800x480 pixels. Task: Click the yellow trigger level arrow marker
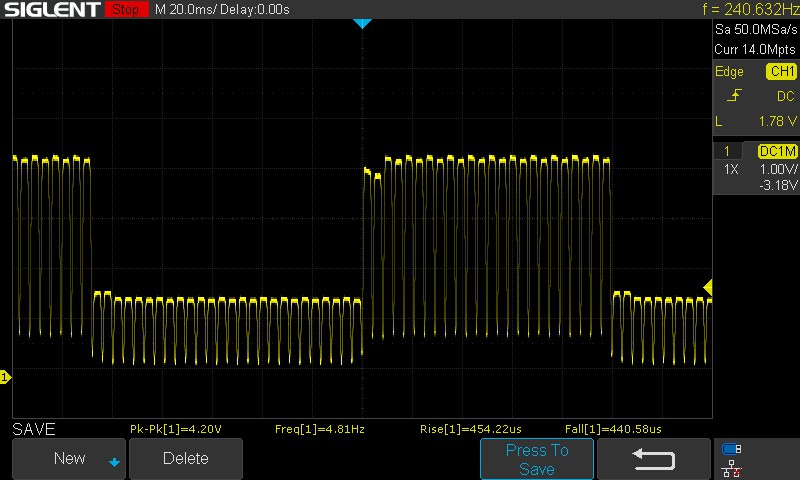707,288
